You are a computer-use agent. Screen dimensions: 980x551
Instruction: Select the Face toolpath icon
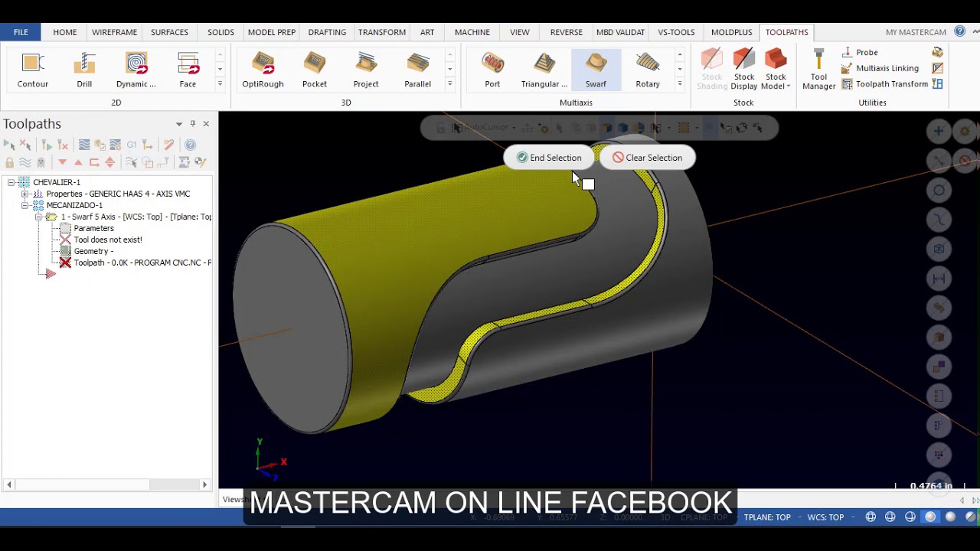coord(188,70)
